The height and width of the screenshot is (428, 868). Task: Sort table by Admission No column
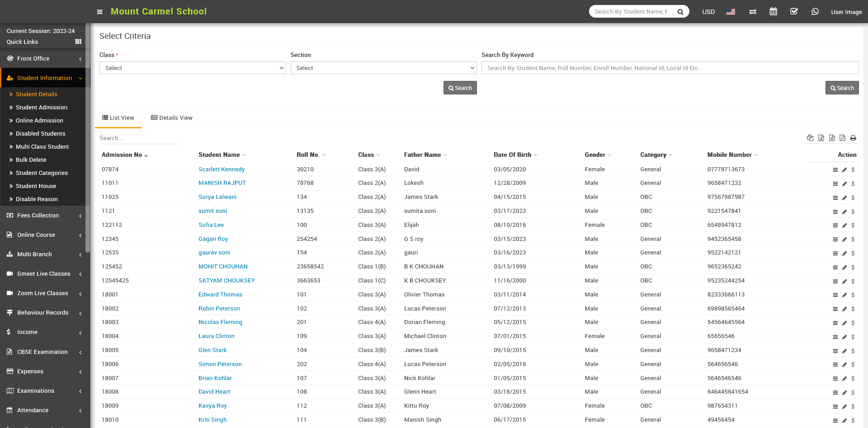click(x=122, y=155)
